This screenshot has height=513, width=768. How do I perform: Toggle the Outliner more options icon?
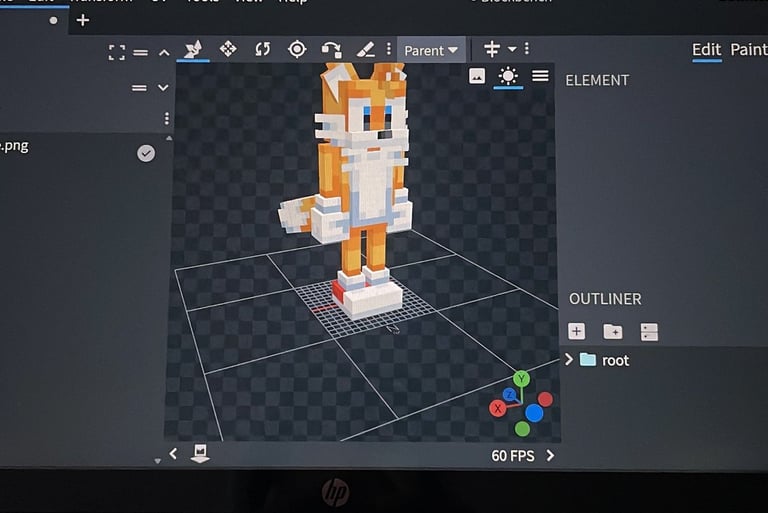click(649, 332)
